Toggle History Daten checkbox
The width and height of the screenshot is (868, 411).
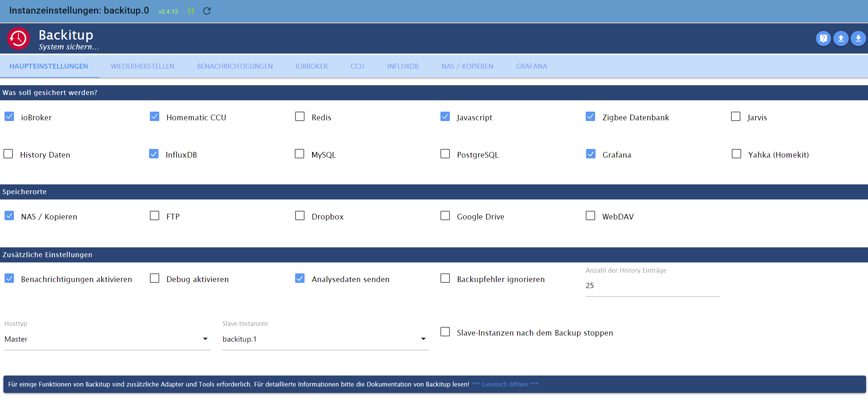tap(8, 154)
